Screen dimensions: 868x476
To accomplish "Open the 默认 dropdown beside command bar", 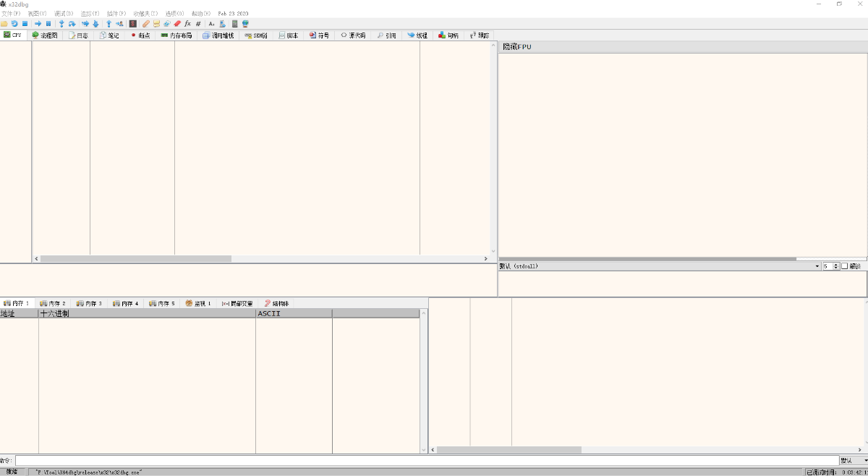I will coord(854,460).
